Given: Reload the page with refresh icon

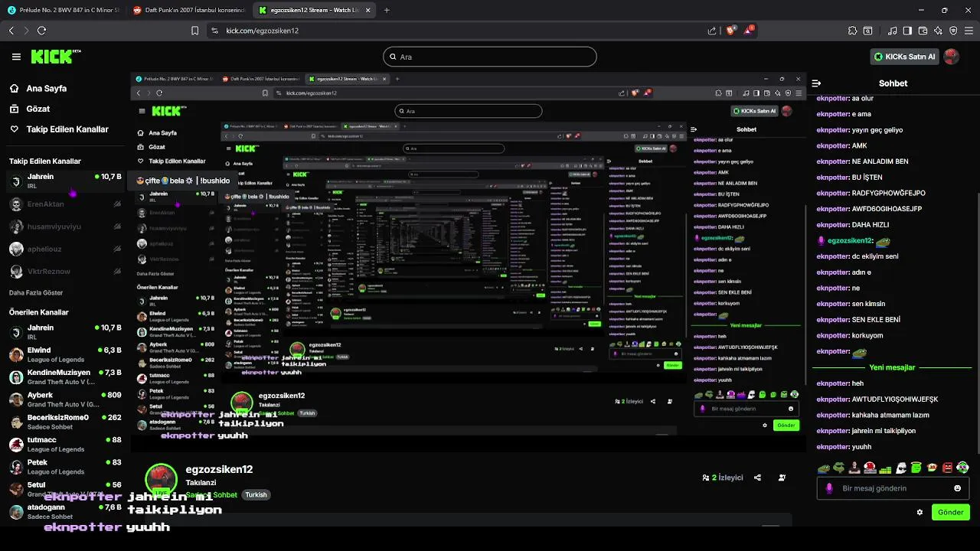Looking at the screenshot, I should (41, 31).
